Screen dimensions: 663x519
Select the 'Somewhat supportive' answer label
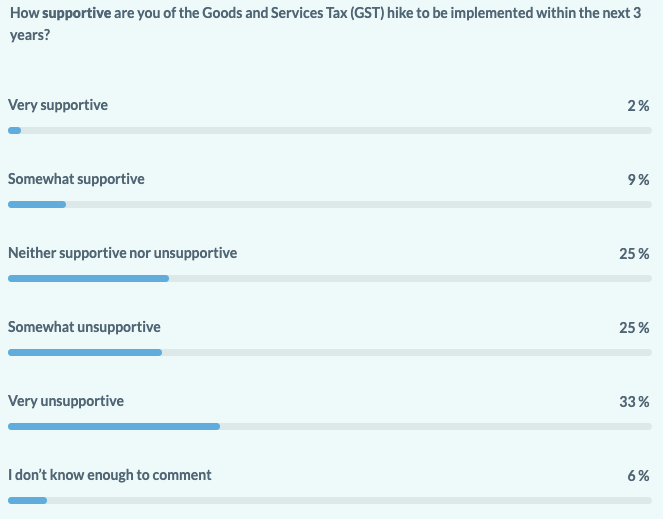tap(76, 179)
